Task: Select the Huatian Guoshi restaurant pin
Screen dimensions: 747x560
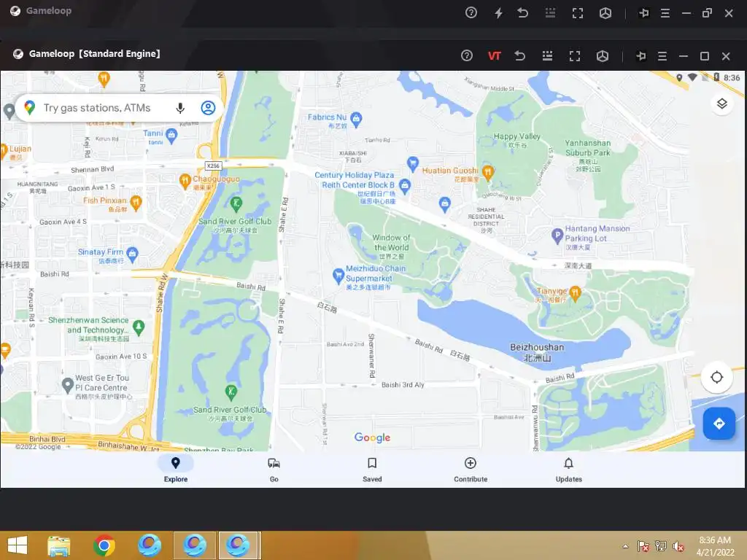Action: tap(487, 172)
